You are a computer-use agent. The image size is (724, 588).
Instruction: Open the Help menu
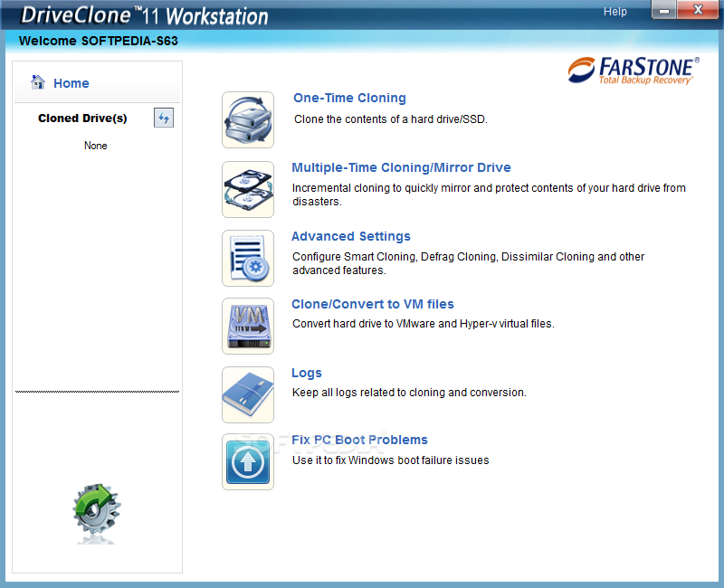pos(615,12)
